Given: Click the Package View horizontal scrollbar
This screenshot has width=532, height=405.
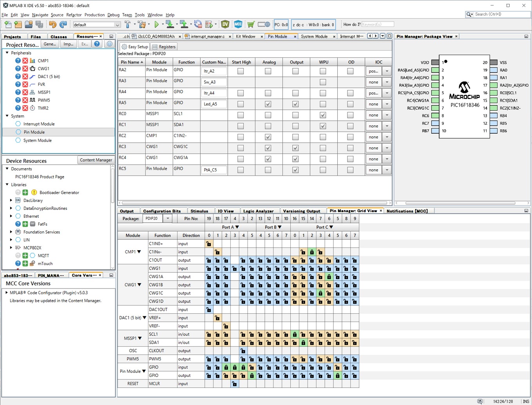Looking at the screenshot, I should [x=460, y=203].
